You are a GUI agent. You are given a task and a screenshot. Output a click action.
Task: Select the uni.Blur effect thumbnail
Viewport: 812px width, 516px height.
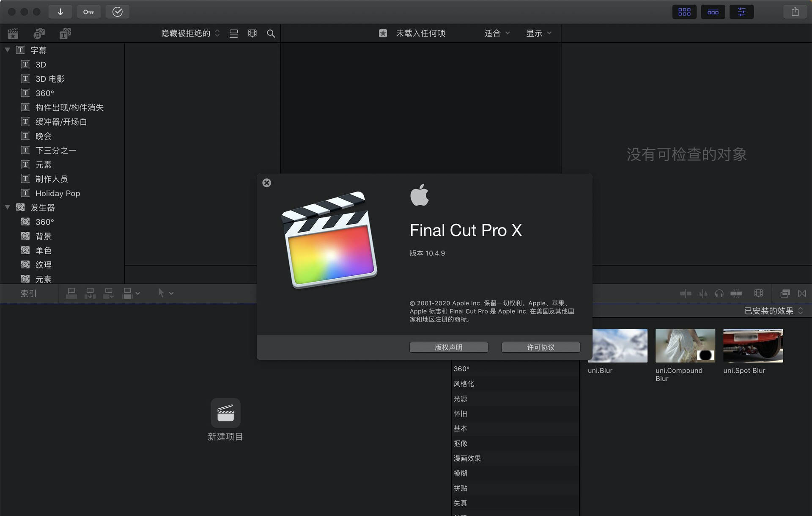[x=617, y=346]
